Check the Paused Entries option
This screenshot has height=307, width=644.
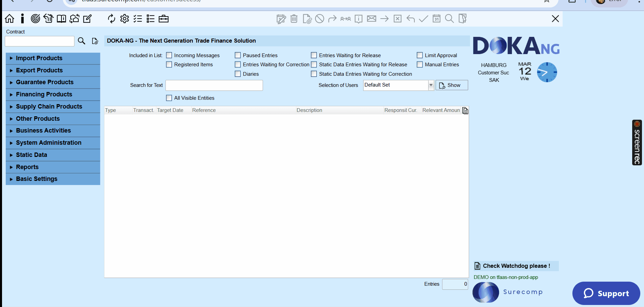(x=238, y=55)
